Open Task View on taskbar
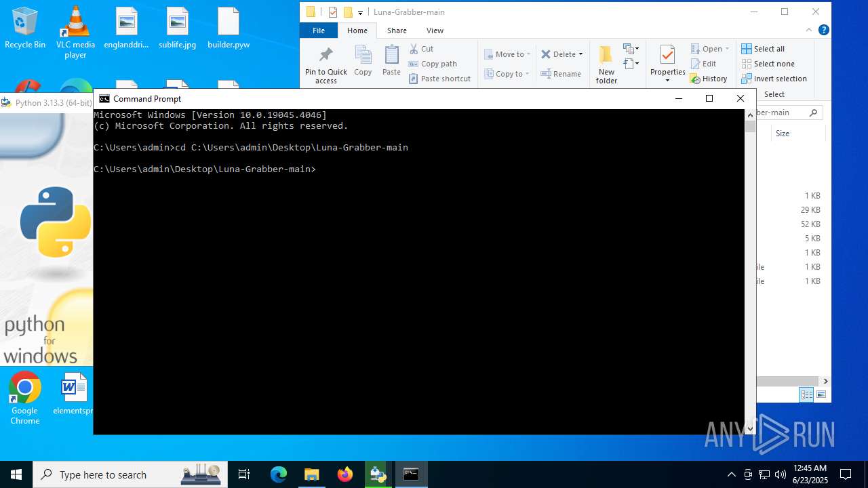The image size is (868, 488). coord(244,474)
